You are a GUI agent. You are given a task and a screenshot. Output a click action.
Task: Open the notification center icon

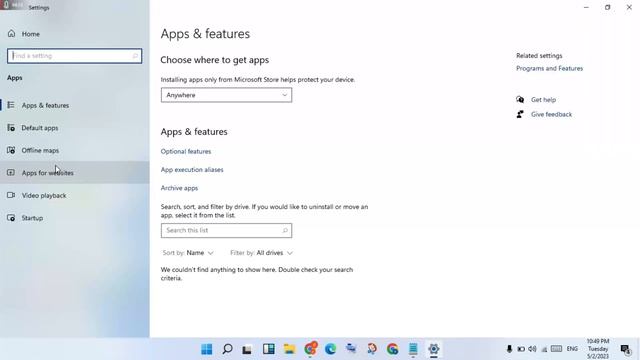(x=625, y=349)
